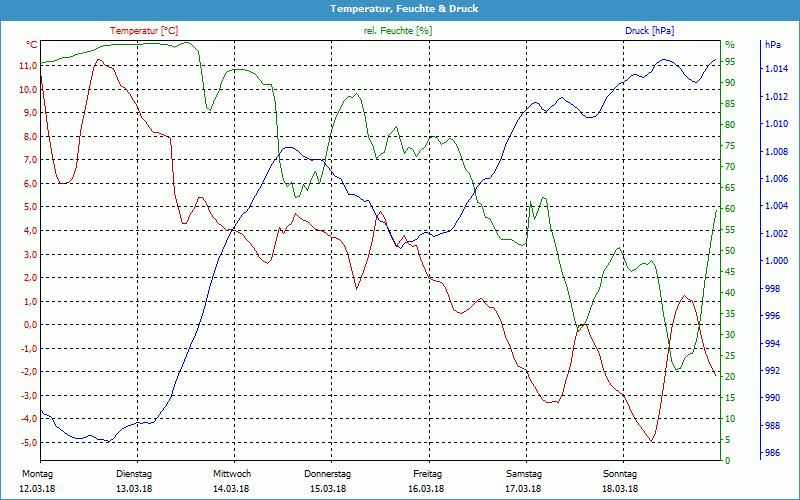Click the '20' humidity axis value

coord(730,377)
